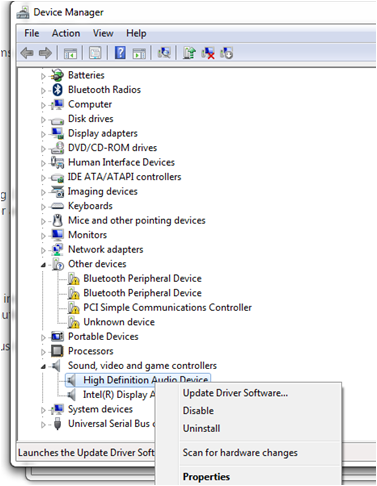The image size is (377, 486).
Task: Click the Display adapters icon
Action: 58,133
